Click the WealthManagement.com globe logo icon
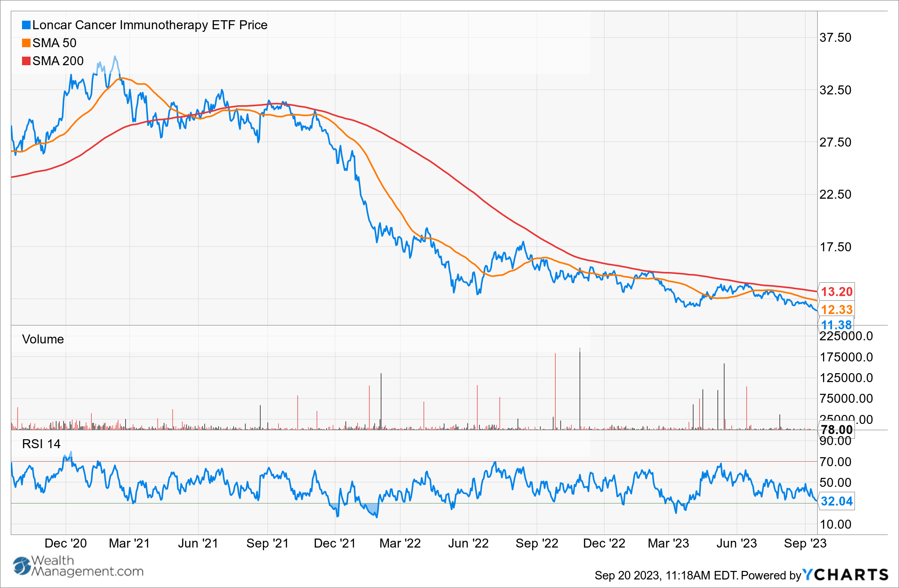Image resolution: width=899 pixels, height=588 pixels. click(x=22, y=566)
